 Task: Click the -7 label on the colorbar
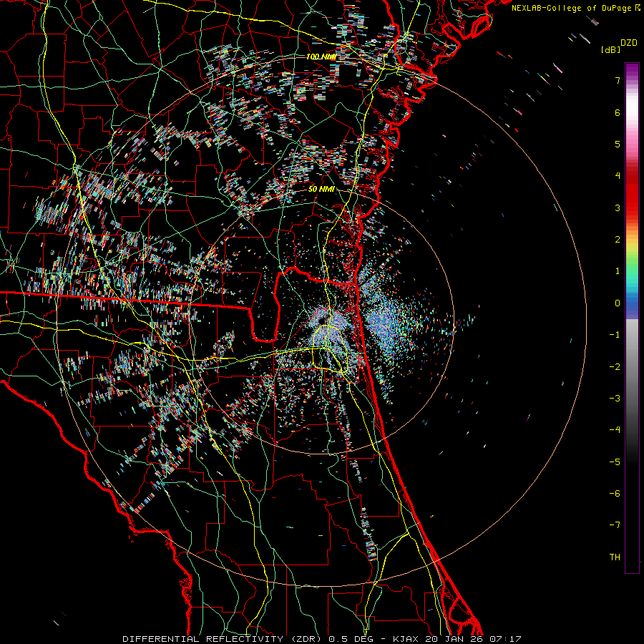(615, 525)
